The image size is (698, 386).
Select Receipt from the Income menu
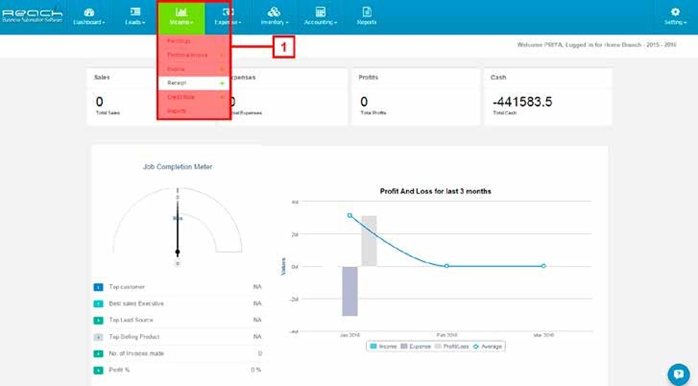pyautogui.click(x=177, y=83)
